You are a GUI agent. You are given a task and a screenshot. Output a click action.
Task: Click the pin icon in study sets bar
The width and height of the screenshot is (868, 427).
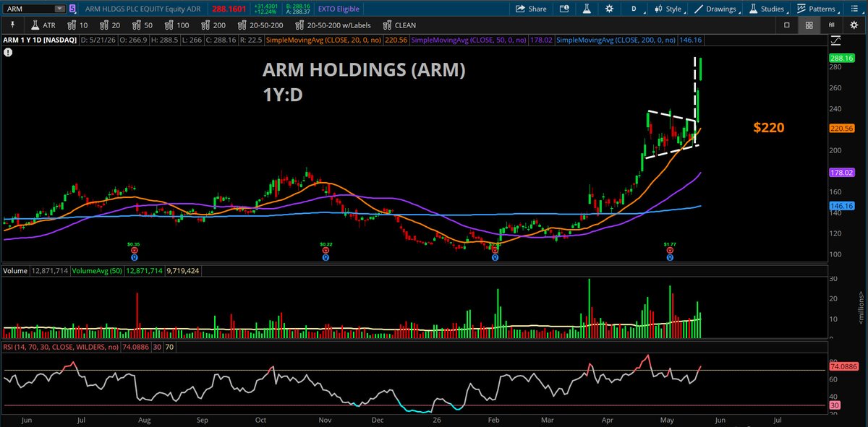(12, 25)
